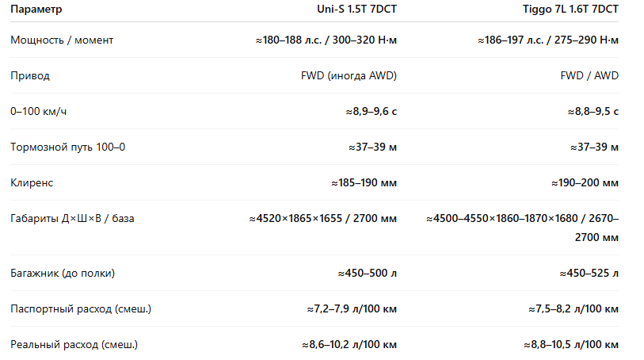Click the Клиренс row label

(x=32, y=183)
